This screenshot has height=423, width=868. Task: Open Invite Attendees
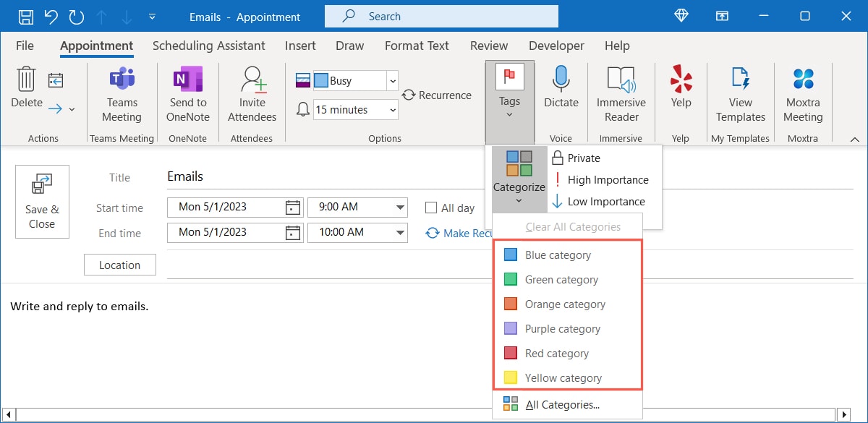pos(251,95)
